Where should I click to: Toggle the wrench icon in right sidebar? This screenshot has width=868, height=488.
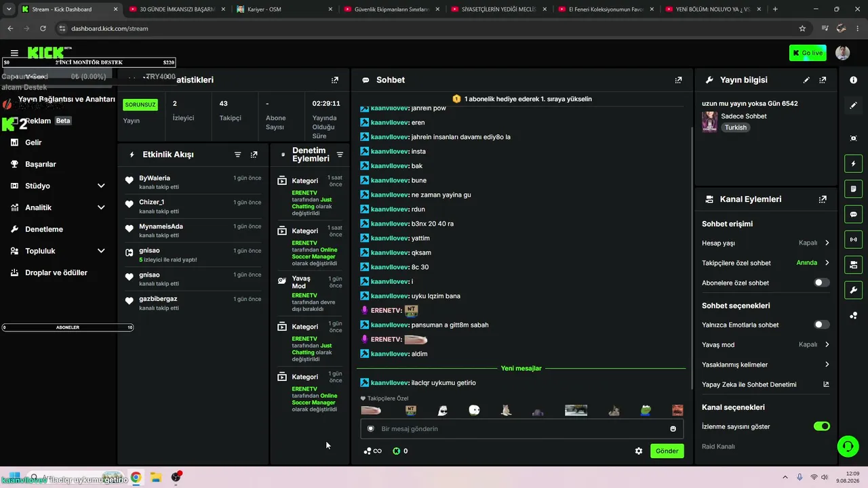pyautogui.click(x=853, y=290)
